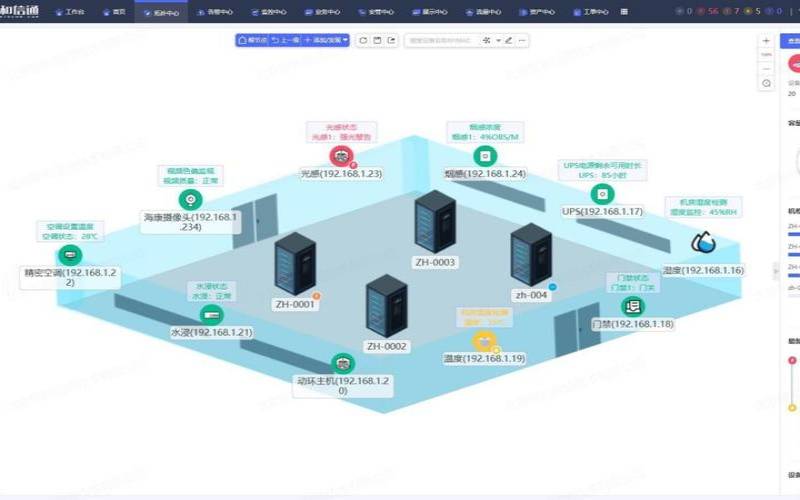Click the 光感状态 red status tooltip
The height and width of the screenshot is (500, 800).
pos(341,132)
